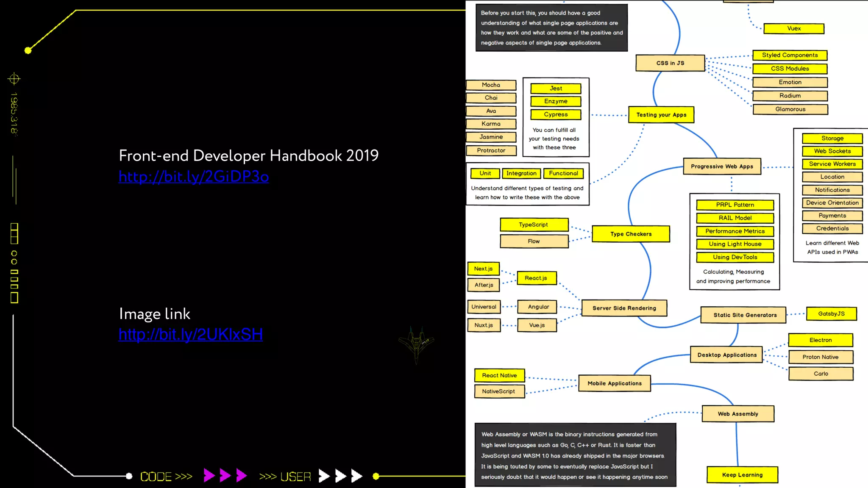Viewport: 868px width, 488px height.
Task: Click the Testing your Apps node
Action: tap(661, 115)
